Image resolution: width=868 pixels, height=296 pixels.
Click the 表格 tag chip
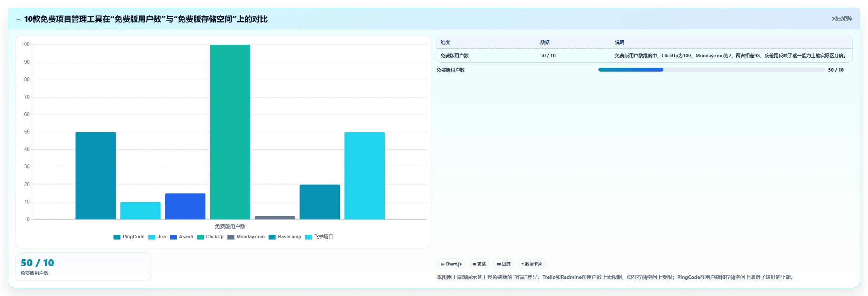(x=479, y=264)
